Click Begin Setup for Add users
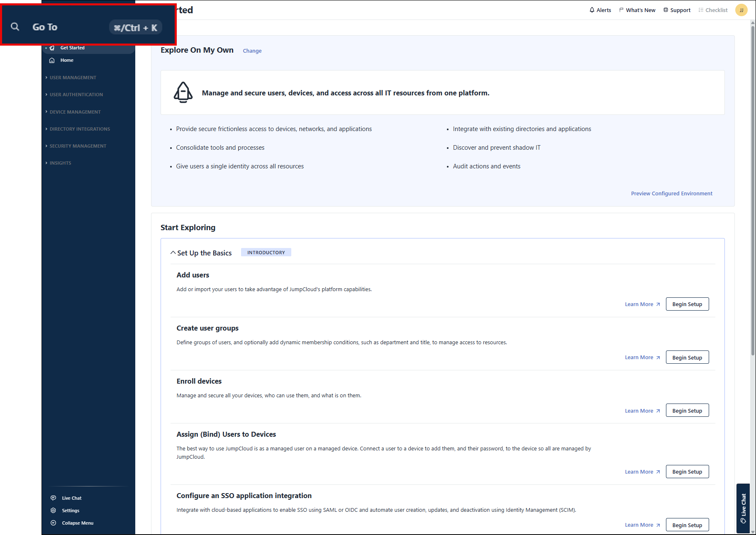 687,304
